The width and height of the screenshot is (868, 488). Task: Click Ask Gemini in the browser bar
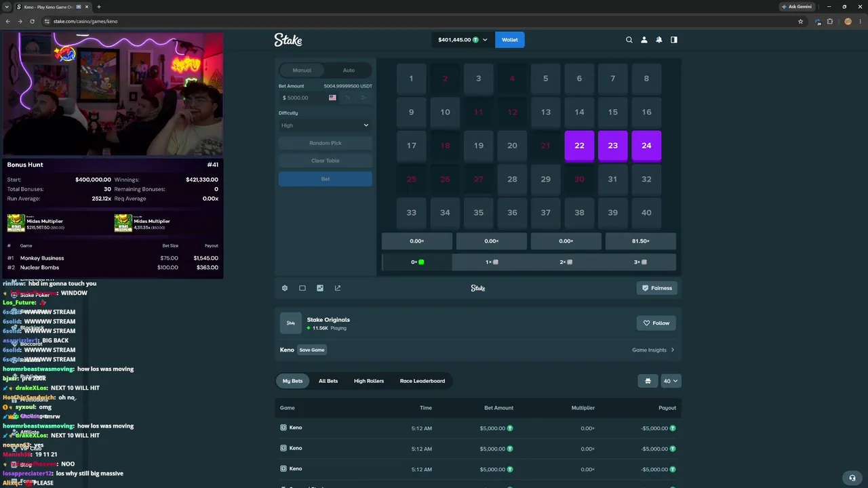point(797,7)
